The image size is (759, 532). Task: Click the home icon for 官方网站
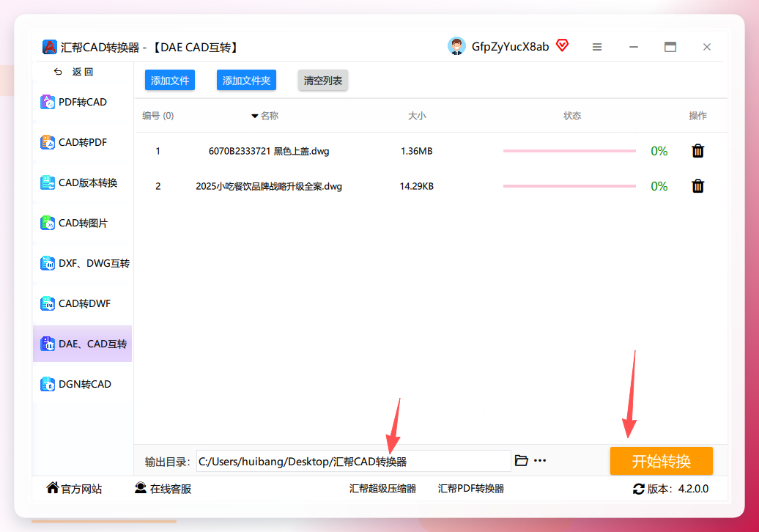point(52,488)
